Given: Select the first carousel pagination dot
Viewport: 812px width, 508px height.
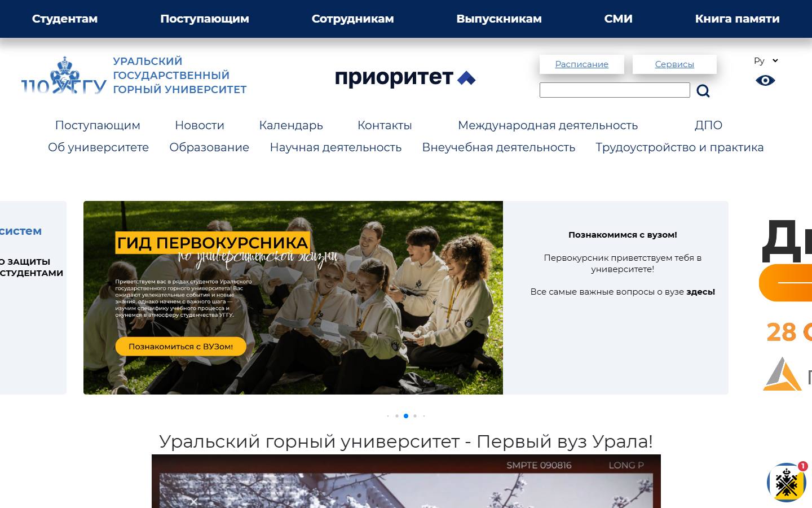Looking at the screenshot, I should (388, 416).
